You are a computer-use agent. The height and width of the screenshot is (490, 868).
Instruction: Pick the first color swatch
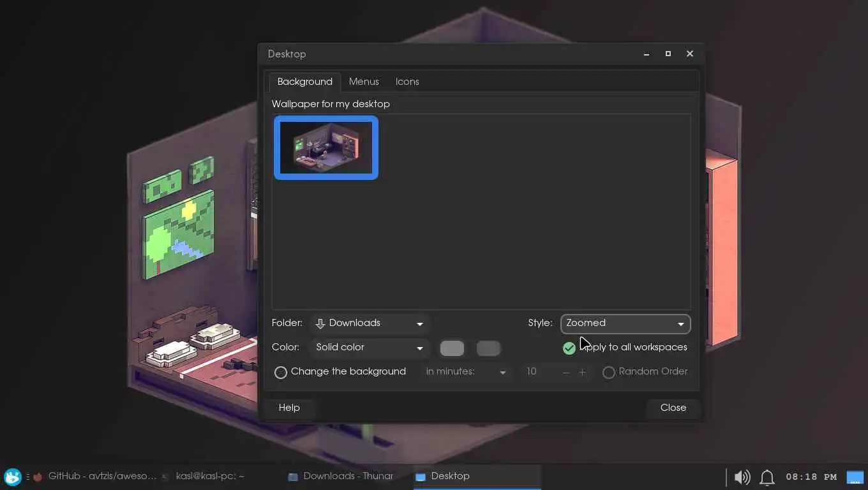452,348
